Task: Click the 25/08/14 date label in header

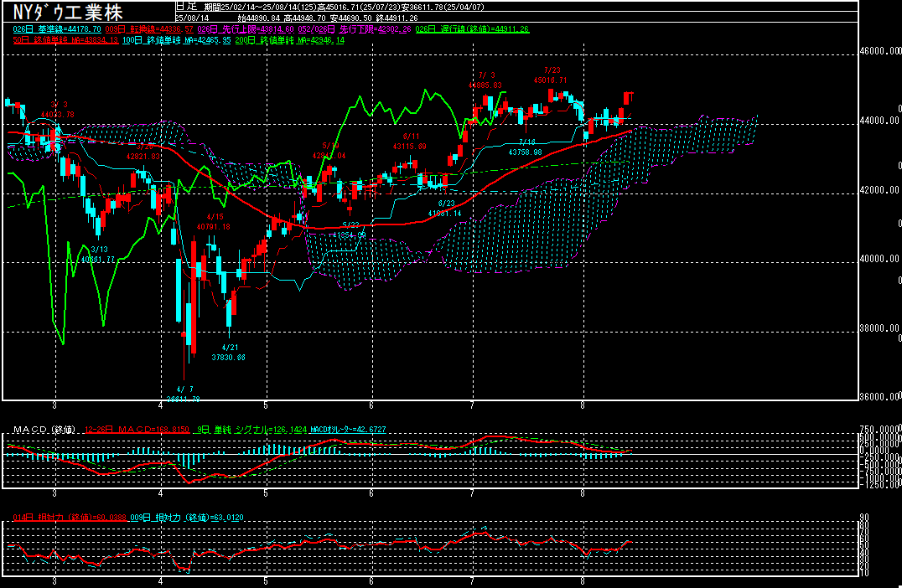Action: (192, 18)
